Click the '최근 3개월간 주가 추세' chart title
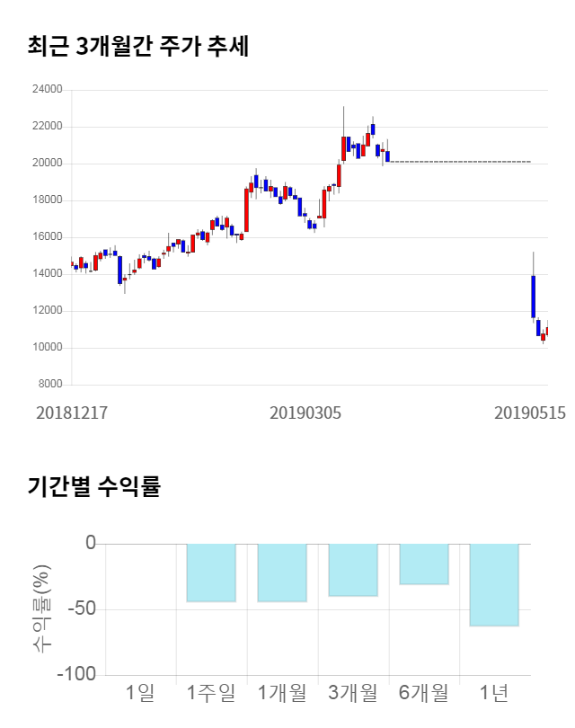The width and height of the screenshot is (575, 728). (138, 46)
